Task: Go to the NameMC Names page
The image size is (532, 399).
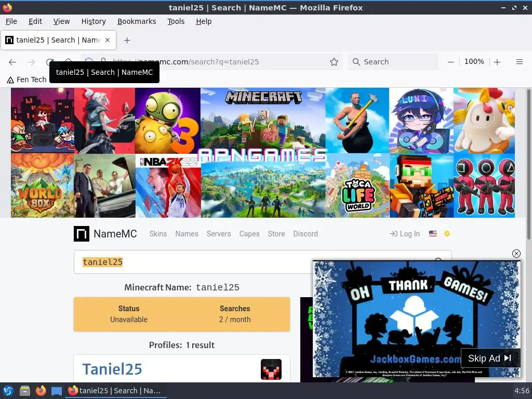Action: (x=187, y=234)
